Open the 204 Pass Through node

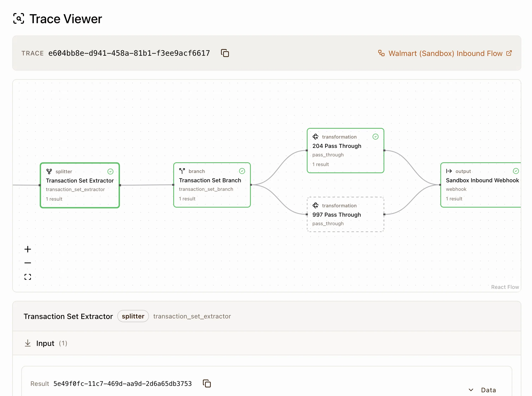click(345, 151)
